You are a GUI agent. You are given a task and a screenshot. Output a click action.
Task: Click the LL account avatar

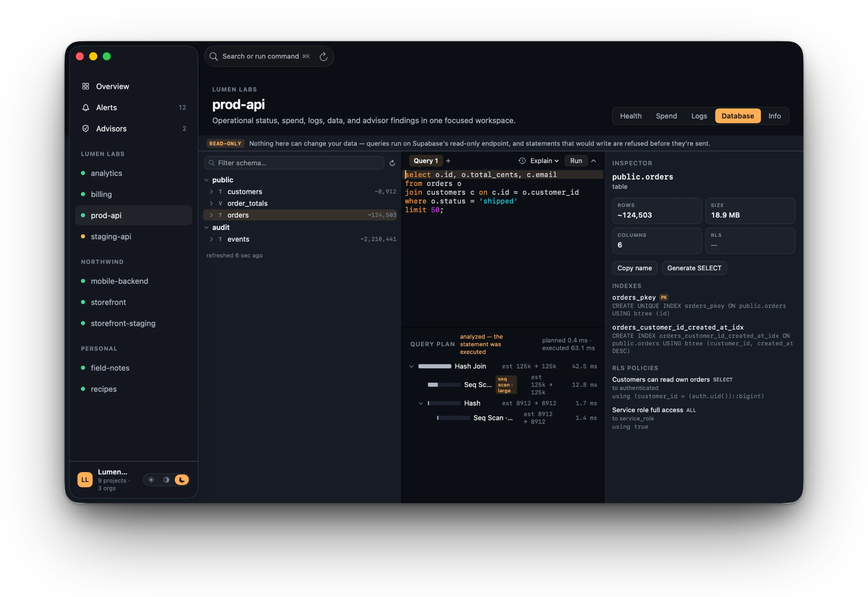click(x=85, y=480)
